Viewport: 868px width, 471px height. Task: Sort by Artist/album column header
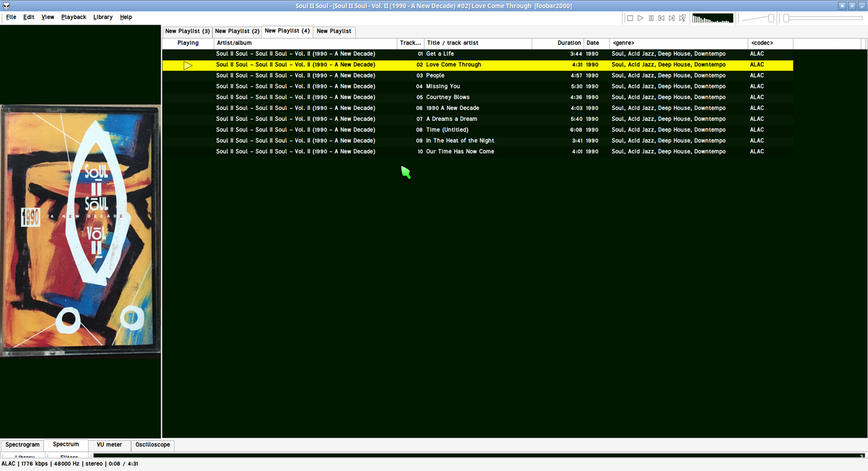(x=306, y=43)
